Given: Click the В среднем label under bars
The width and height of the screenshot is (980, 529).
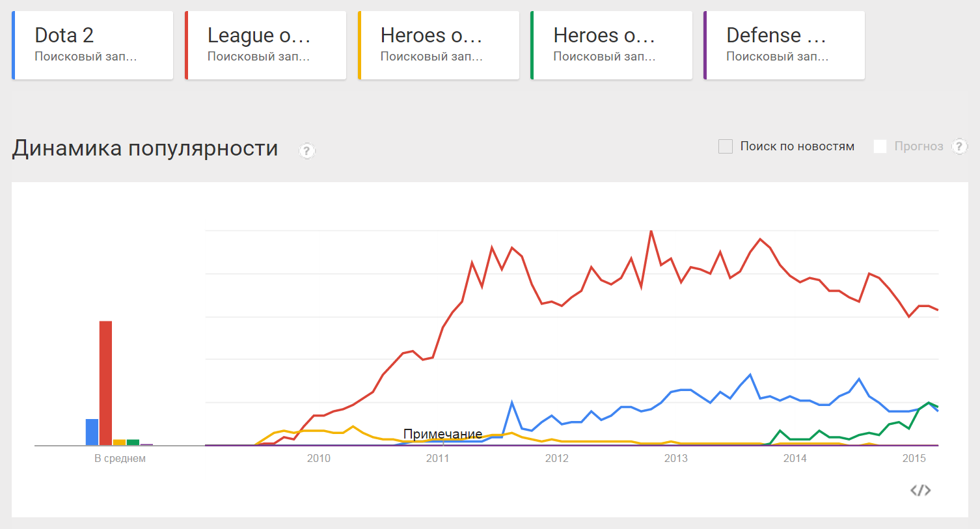Looking at the screenshot, I should 120,459.
